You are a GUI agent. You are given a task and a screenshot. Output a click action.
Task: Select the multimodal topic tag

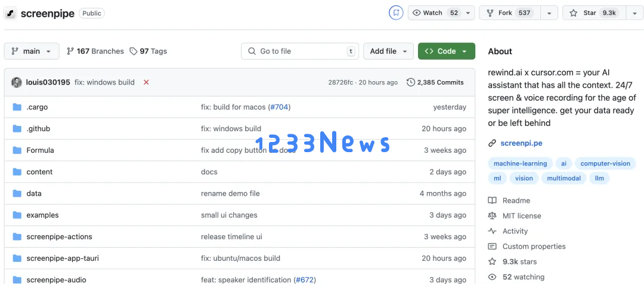tap(563, 178)
